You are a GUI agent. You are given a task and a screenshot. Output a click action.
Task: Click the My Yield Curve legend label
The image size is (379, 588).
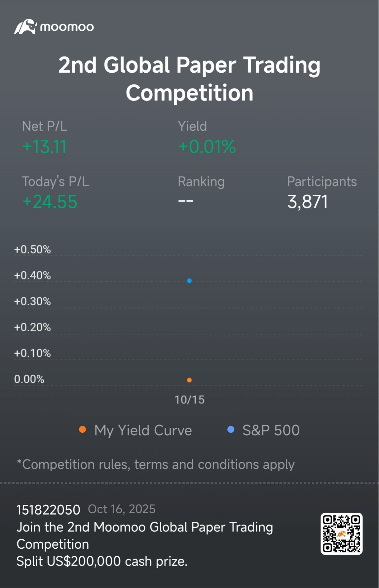pyautogui.click(x=143, y=430)
